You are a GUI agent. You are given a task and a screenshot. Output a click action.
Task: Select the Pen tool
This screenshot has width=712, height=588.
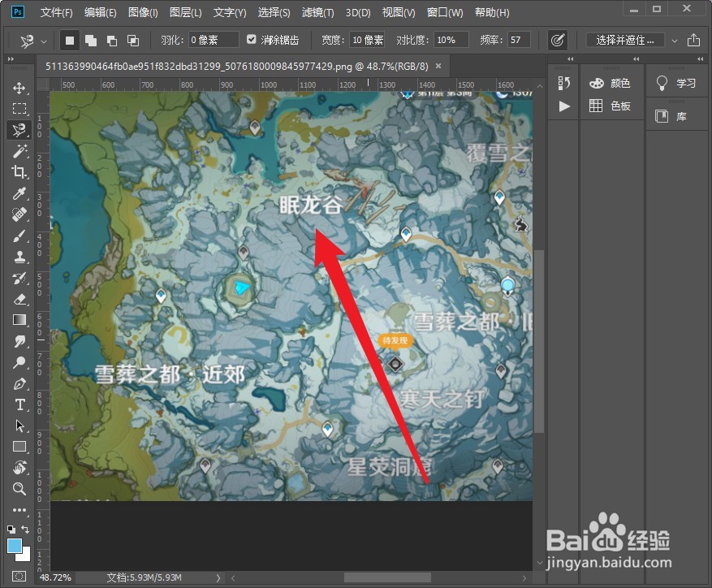[x=19, y=384]
